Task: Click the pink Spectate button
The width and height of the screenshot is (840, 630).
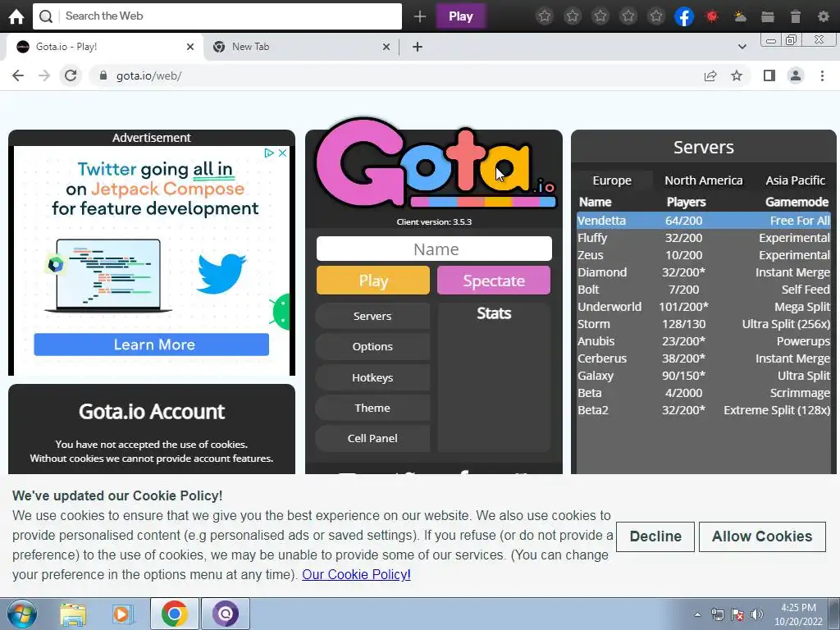Action: [x=493, y=281]
